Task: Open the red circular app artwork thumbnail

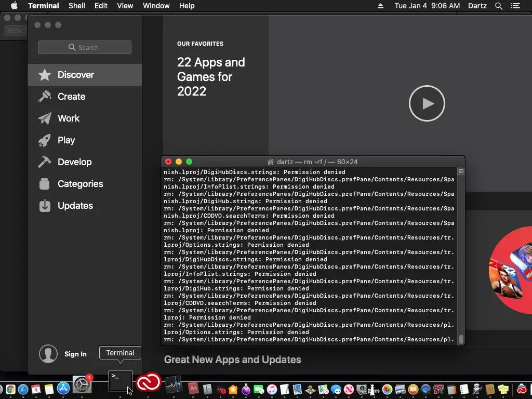Action: (x=510, y=270)
